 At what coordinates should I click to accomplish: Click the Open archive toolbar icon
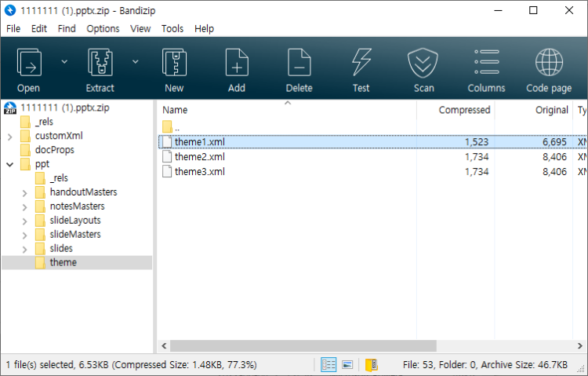tap(29, 63)
